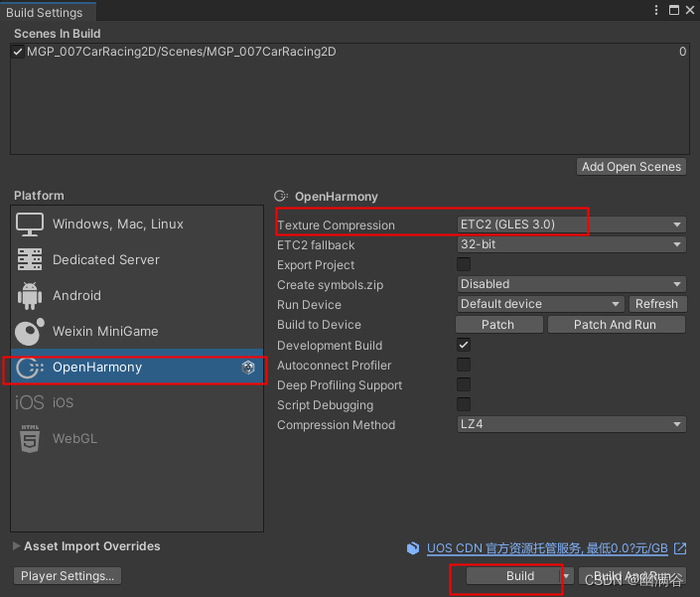Open the Create symbols.zip dropdown

tap(572, 284)
